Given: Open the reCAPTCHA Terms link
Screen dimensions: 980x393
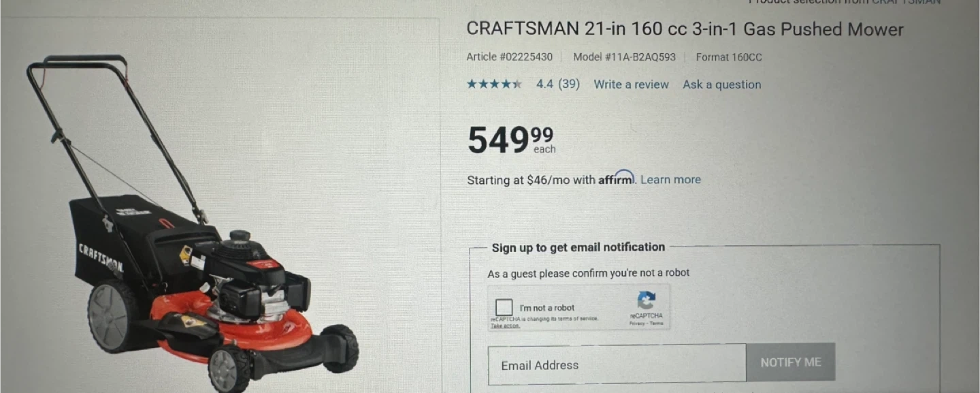Looking at the screenshot, I should 656,324.
